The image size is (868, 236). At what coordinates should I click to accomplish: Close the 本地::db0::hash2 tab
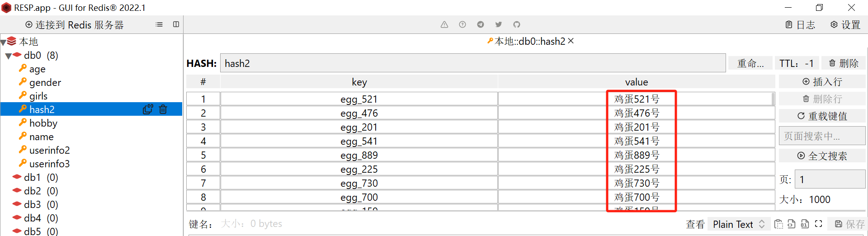(571, 41)
